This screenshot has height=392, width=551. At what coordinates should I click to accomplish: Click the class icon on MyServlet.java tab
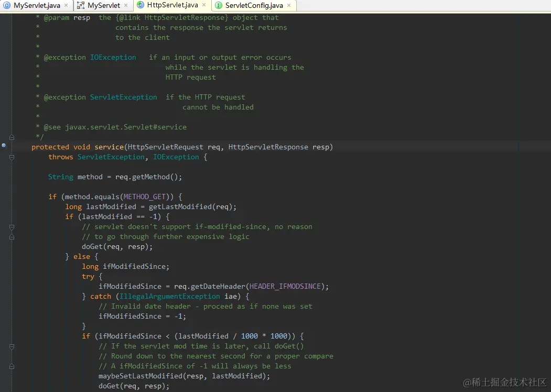pyautogui.click(x=7, y=5)
